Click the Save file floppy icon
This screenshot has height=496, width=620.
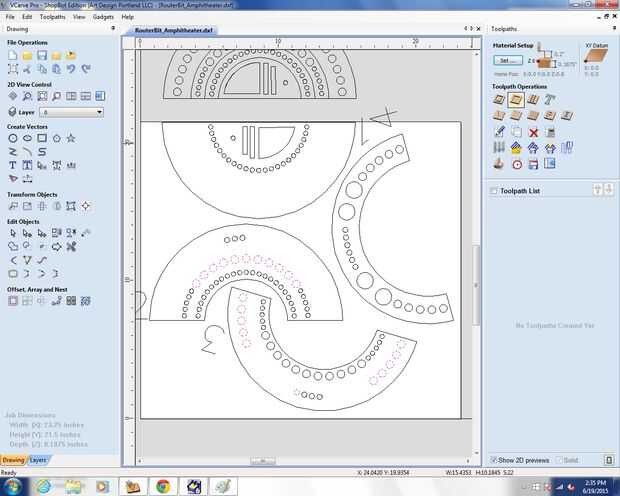[42, 55]
